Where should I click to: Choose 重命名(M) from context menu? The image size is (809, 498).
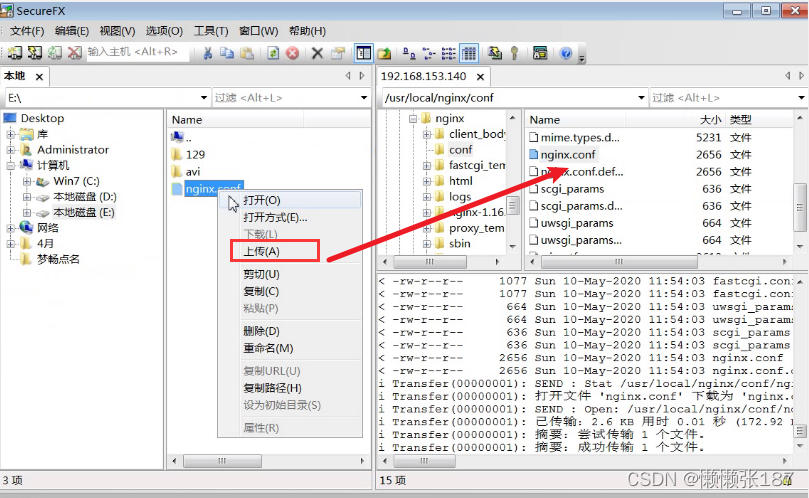click(290, 348)
